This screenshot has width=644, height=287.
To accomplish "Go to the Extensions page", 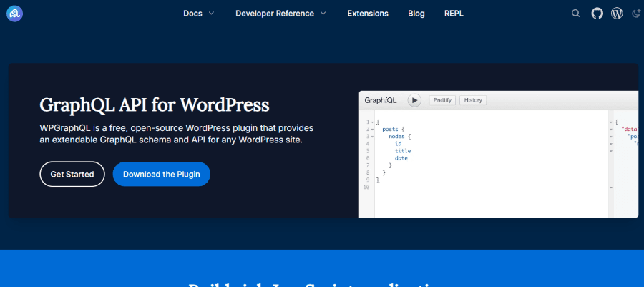I will click(x=368, y=14).
